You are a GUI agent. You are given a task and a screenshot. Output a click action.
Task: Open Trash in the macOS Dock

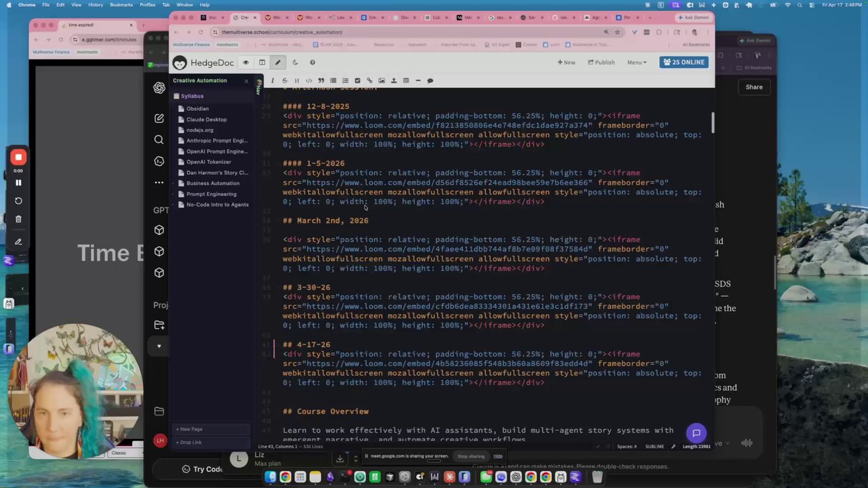click(597, 477)
